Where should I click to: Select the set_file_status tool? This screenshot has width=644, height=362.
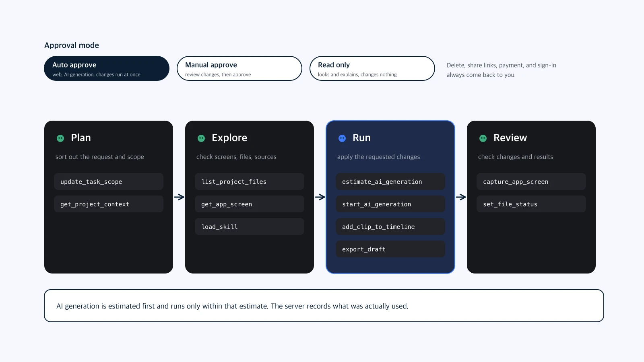click(x=531, y=204)
